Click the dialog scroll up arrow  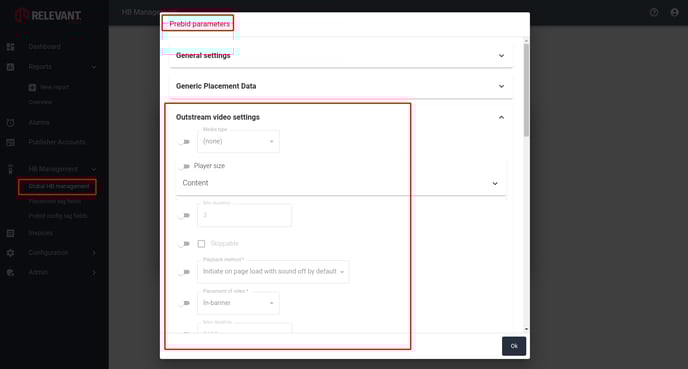click(526, 41)
